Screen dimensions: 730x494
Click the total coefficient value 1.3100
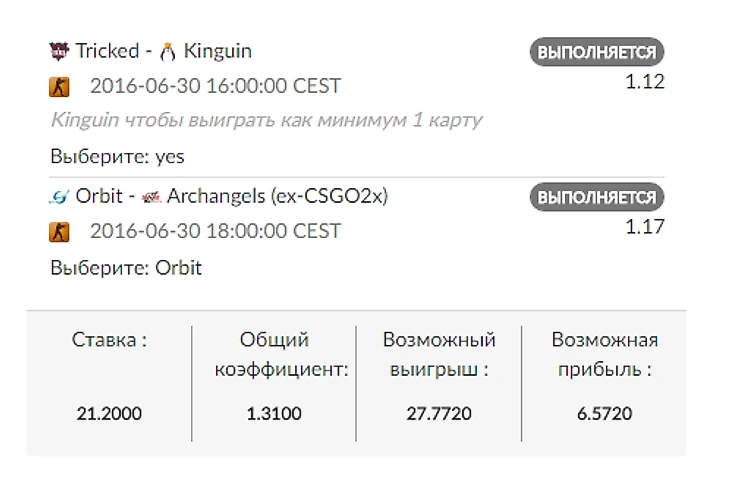pos(274,413)
